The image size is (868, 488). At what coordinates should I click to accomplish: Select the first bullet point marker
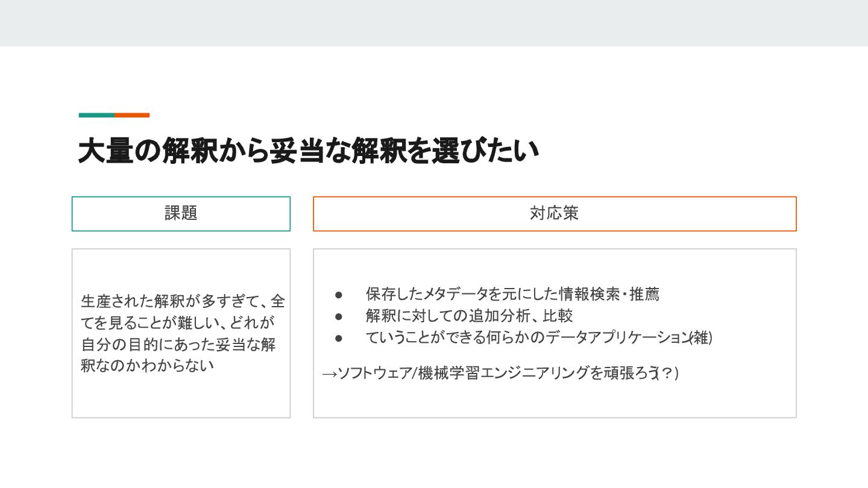339,295
